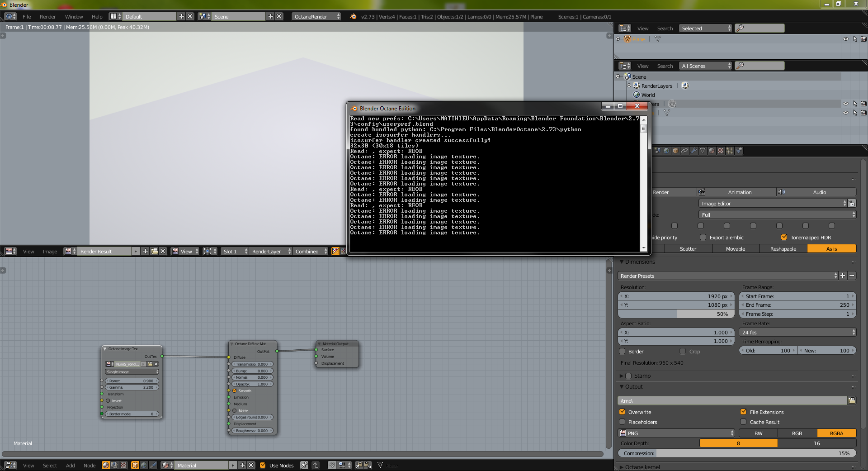Adjust the resolution percentage 50% slider
Screen dimensions: 868x471
pyautogui.click(x=676, y=314)
